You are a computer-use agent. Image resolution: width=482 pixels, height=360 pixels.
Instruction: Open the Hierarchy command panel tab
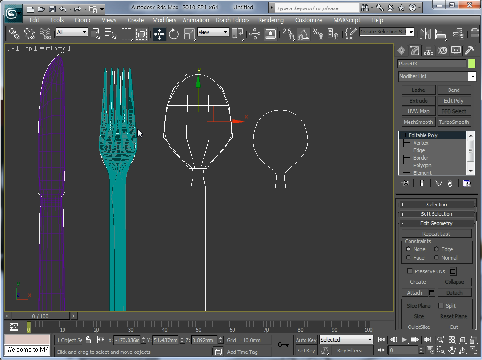click(428, 51)
